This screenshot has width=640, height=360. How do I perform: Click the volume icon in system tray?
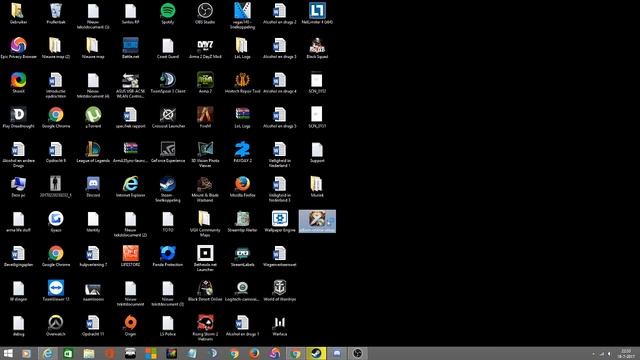609,354
